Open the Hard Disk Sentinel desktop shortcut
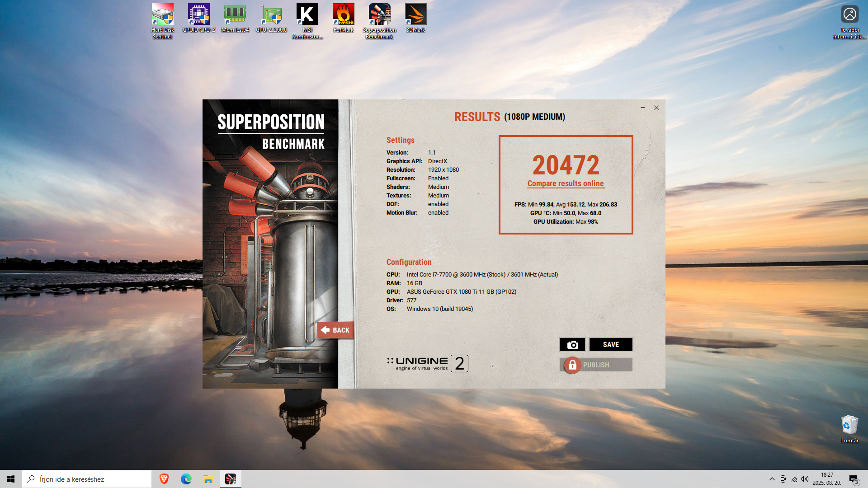 [162, 21]
